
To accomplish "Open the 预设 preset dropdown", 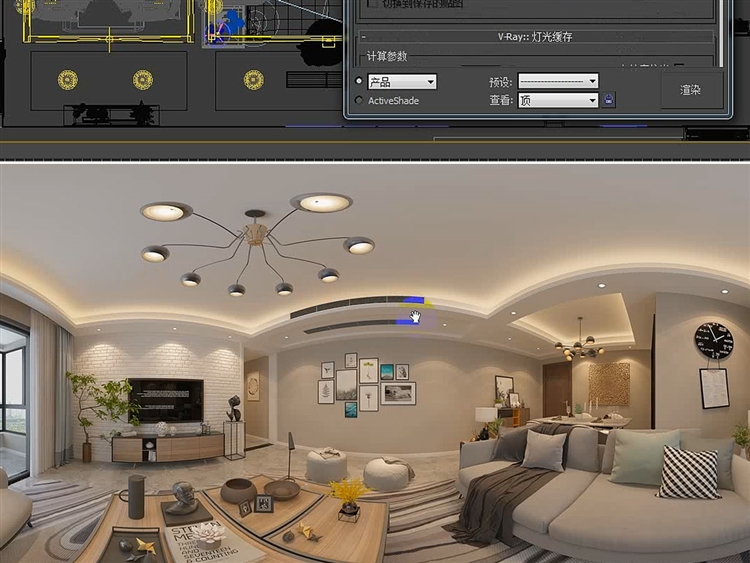I will 558,81.
